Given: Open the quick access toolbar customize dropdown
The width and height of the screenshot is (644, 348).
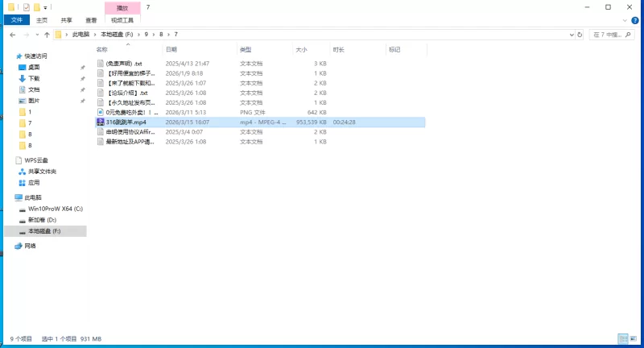Looking at the screenshot, I should click(46, 7).
